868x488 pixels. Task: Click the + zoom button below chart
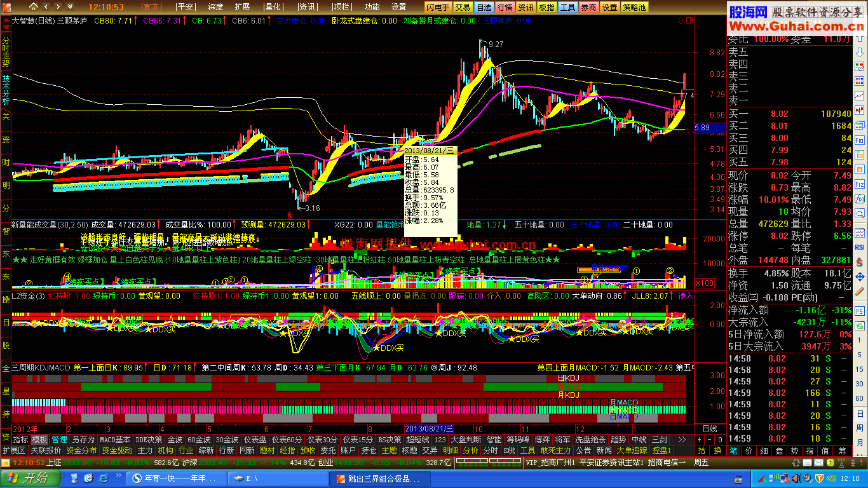pyautogui.click(x=699, y=439)
